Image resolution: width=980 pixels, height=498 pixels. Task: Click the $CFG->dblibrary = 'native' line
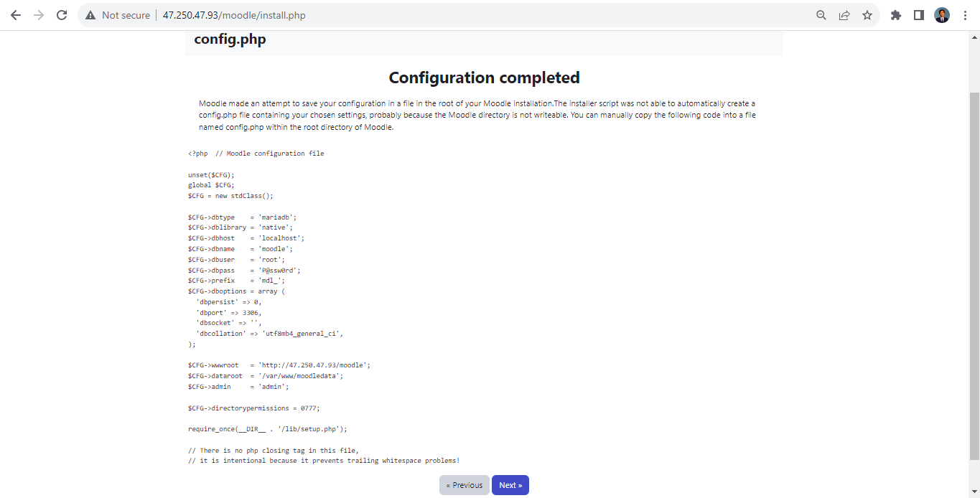[x=241, y=227]
